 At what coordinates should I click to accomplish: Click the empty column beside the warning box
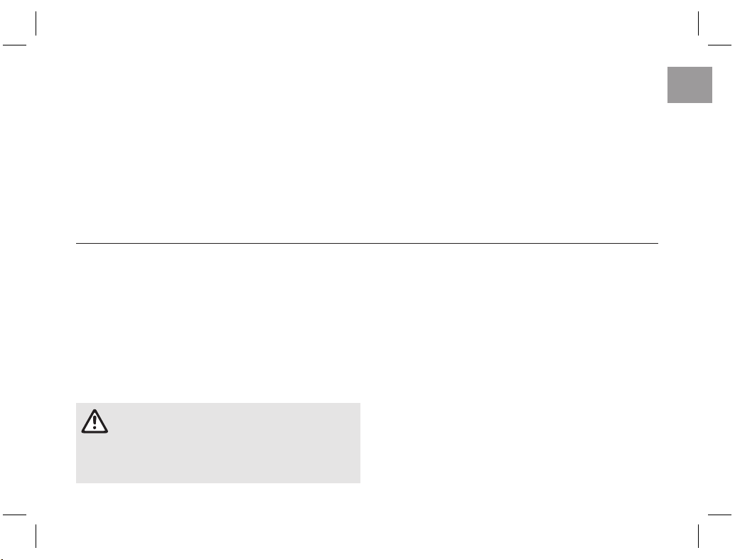tap(510, 443)
